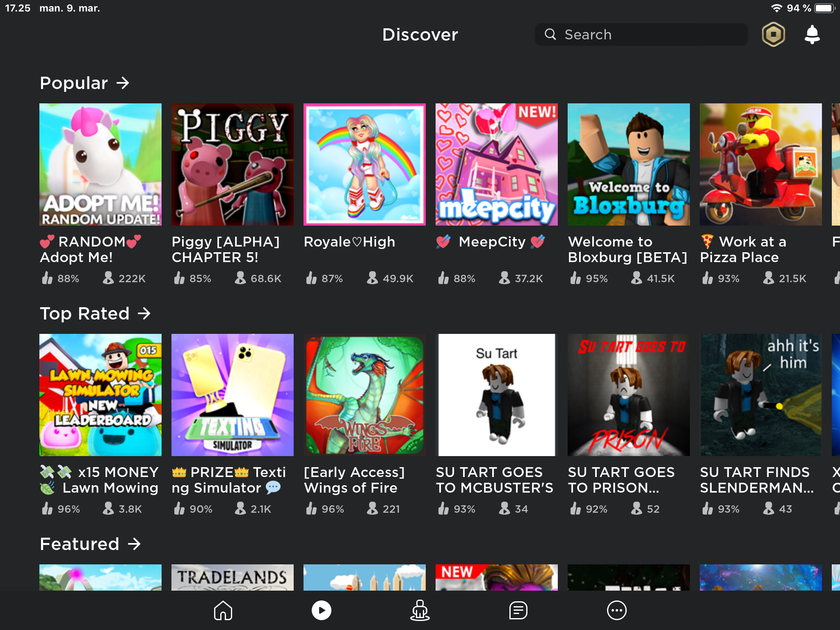Open the notifications bell
Image resolution: width=840 pixels, height=630 pixels.
[x=812, y=34]
